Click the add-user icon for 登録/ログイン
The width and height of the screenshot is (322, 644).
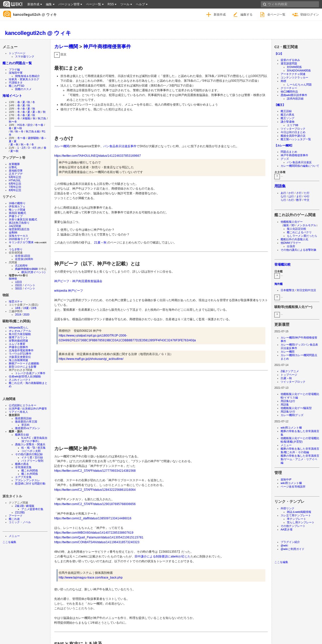pos(295,15)
